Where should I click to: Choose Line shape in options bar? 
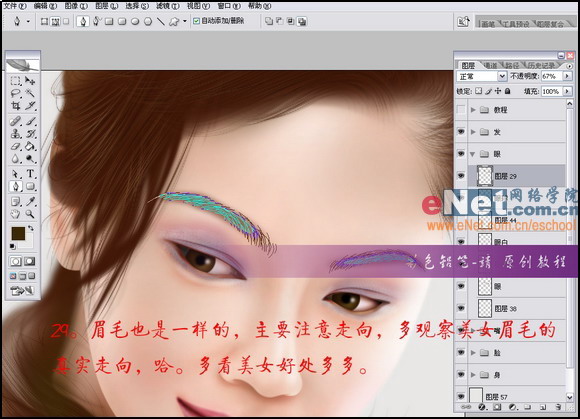coord(161,21)
